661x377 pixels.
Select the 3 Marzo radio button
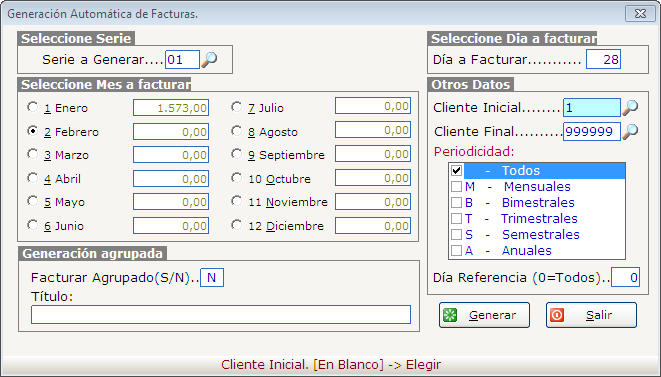tap(32, 154)
